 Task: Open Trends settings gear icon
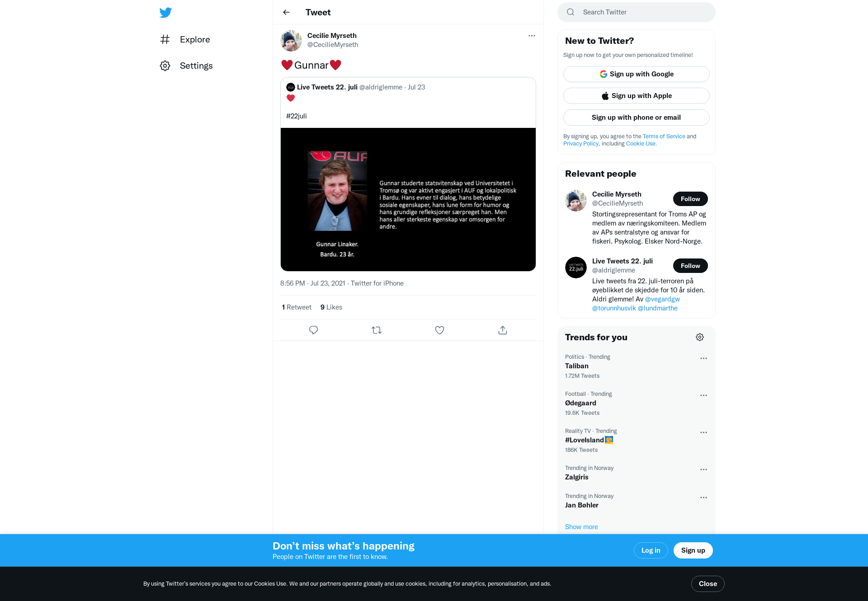tap(700, 337)
